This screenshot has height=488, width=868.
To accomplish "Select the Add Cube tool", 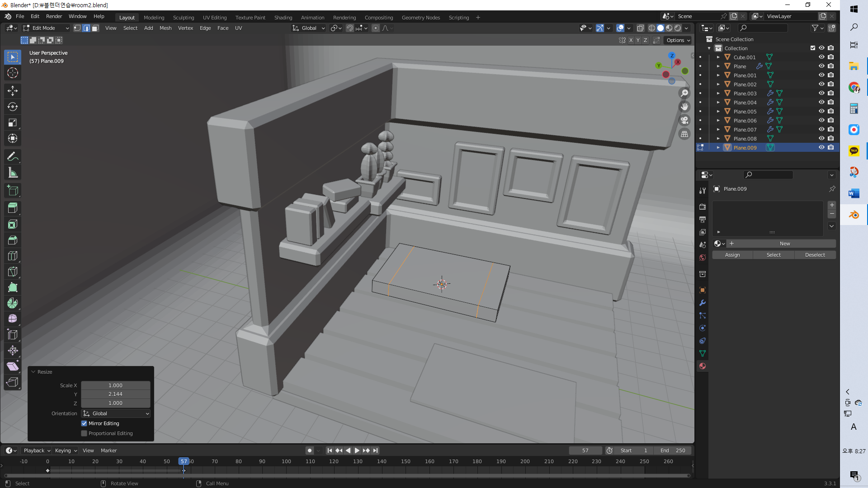I will [x=13, y=191].
